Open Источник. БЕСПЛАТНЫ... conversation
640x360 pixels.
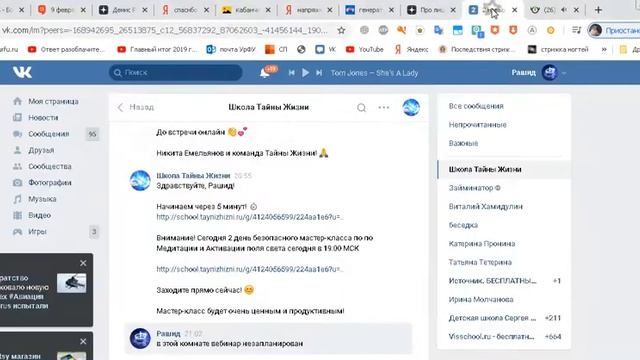[504, 281]
